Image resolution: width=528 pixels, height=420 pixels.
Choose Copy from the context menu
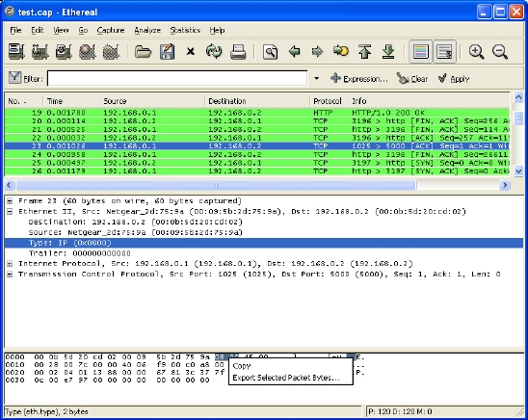click(x=291, y=366)
